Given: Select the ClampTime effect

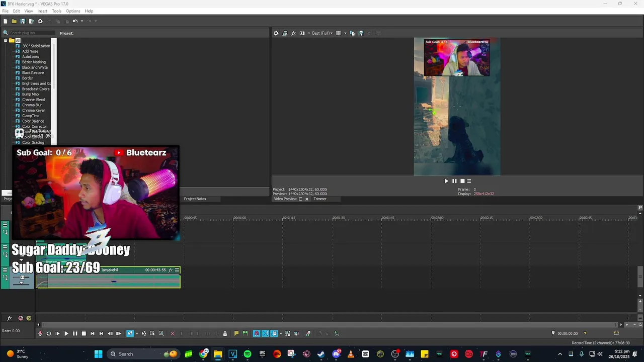Looking at the screenshot, I should (x=31, y=116).
